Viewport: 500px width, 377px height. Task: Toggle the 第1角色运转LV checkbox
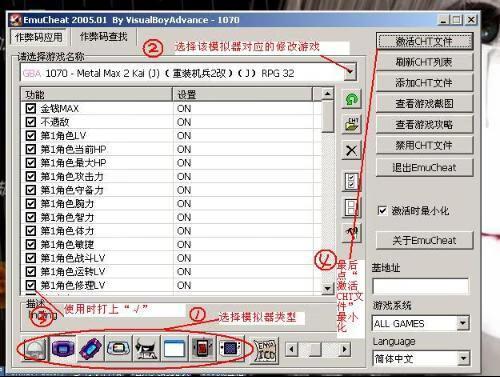(x=31, y=272)
